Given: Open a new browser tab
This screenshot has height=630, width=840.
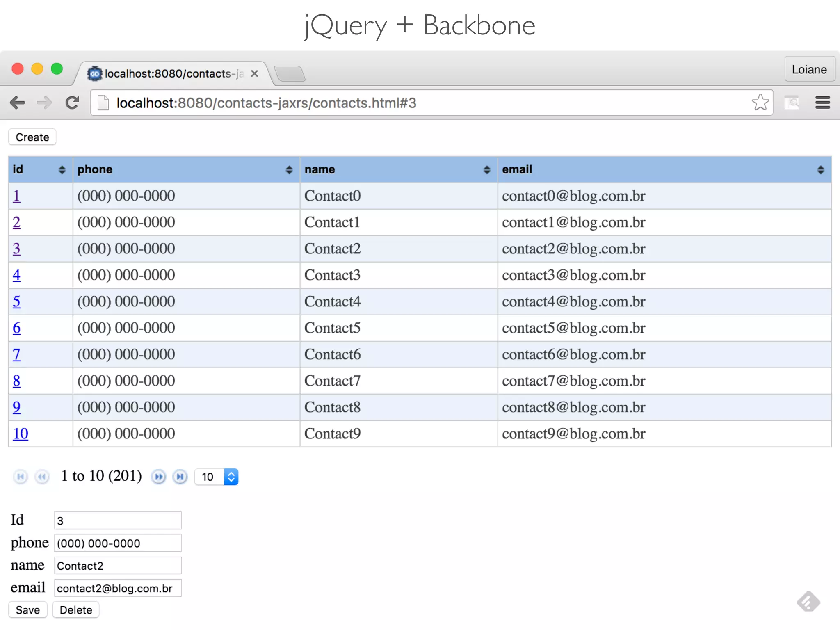Looking at the screenshot, I should (290, 73).
